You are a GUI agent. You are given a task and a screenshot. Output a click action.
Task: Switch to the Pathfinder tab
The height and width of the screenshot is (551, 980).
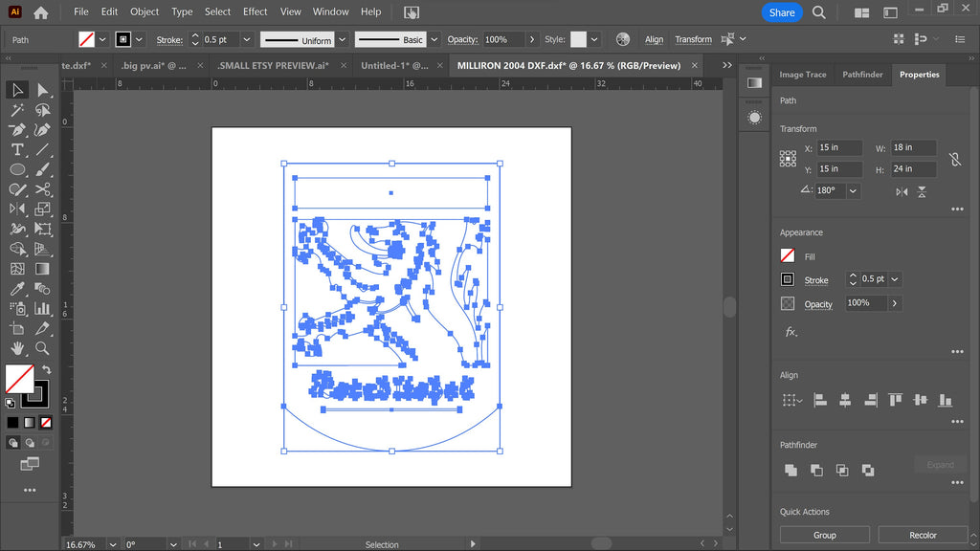pos(862,75)
